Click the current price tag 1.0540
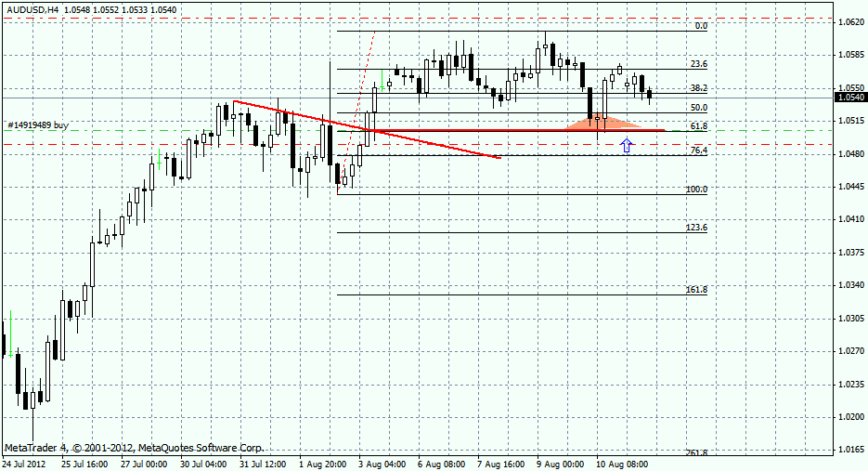The image size is (868, 471). [851, 98]
